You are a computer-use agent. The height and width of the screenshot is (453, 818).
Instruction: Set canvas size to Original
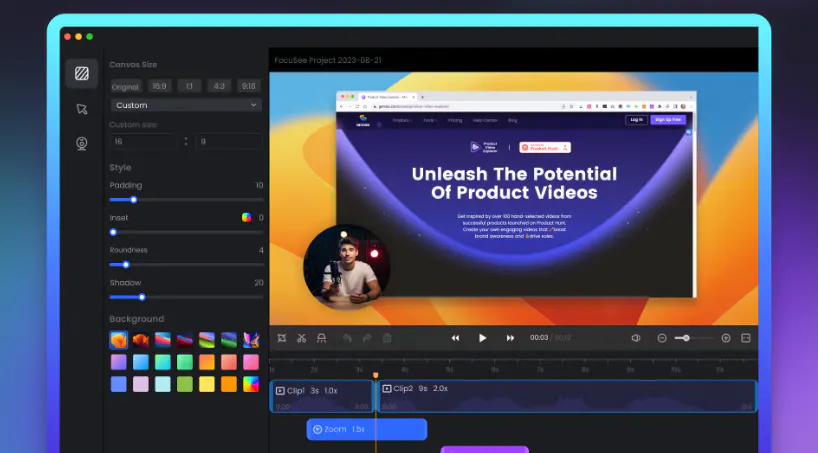[125, 87]
